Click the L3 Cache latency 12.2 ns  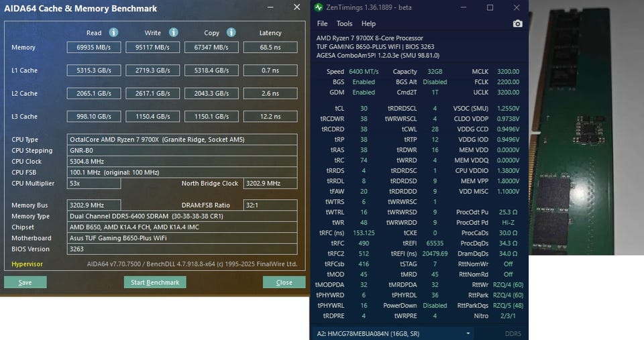point(270,116)
